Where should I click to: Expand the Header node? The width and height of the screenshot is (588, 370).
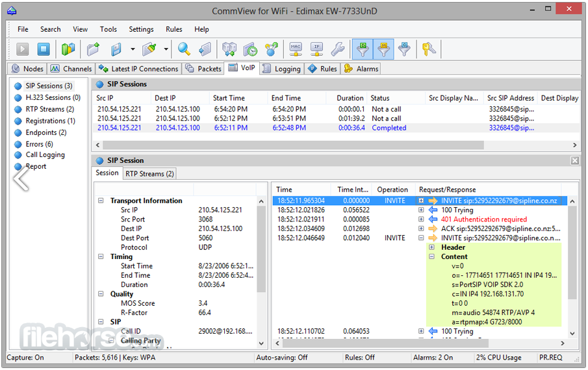tap(431, 247)
